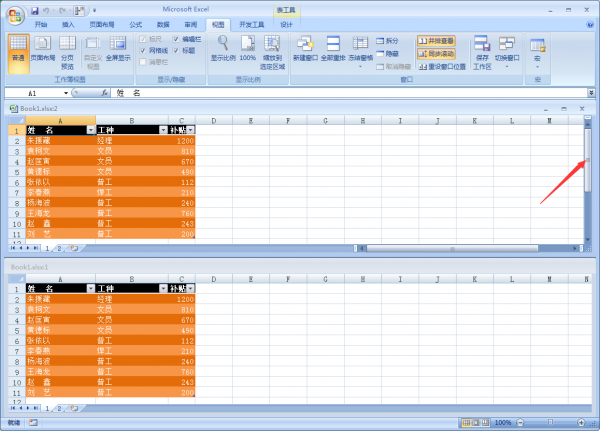
Task: Expand the Name Box dropdown arrow
Action: click(66, 93)
